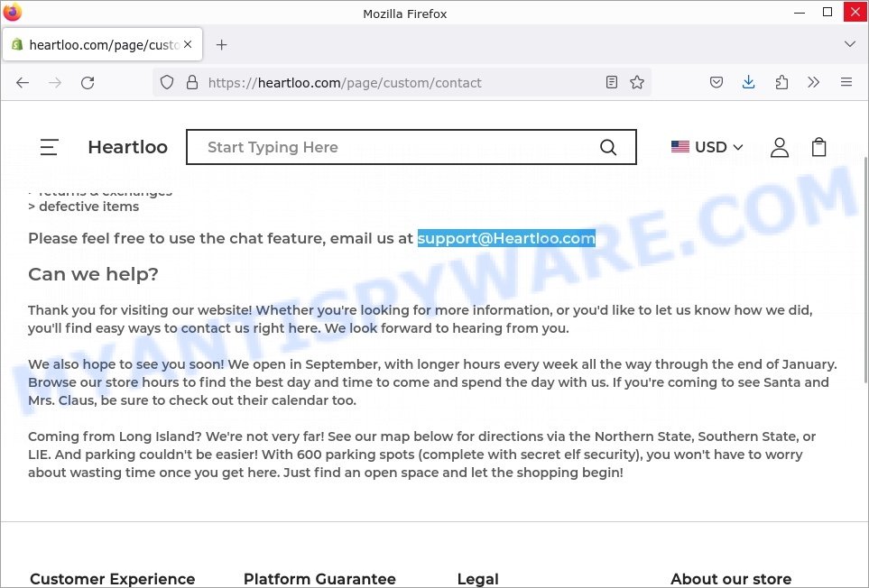Screen dimensions: 869x588
Task: Save page to Pocket
Action: [716, 82]
